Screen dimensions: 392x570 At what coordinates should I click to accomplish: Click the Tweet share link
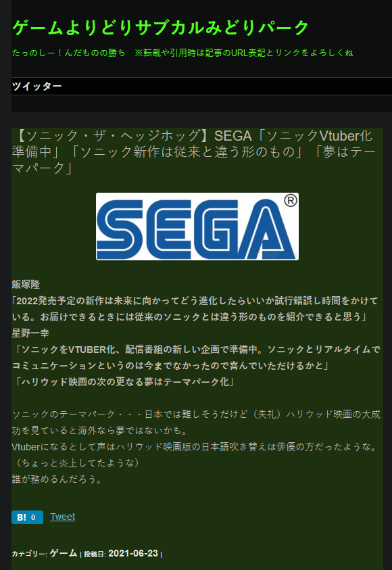click(62, 517)
